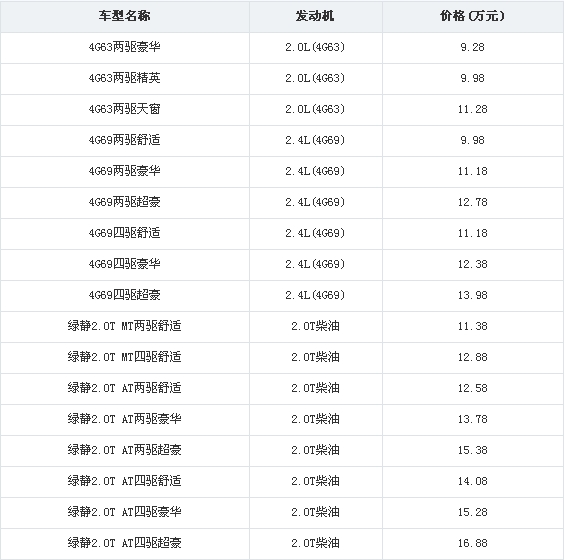Select the 14.08 price value

tap(472, 481)
